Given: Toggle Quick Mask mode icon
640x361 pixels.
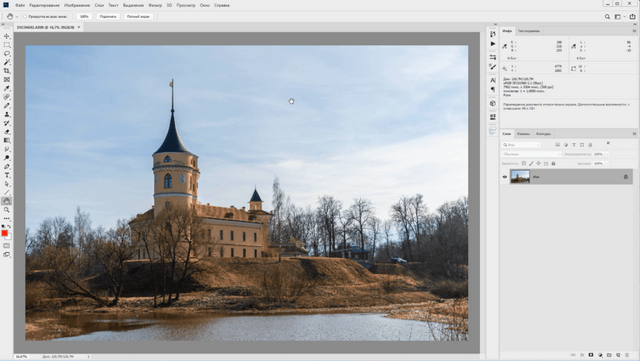Looking at the screenshot, I should (x=7, y=246).
